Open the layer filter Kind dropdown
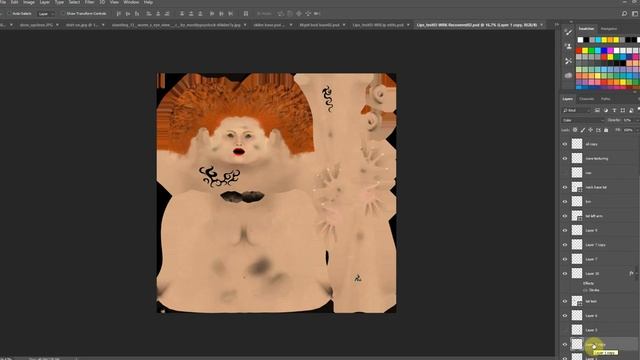This screenshot has height=360, width=640. point(577,110)
